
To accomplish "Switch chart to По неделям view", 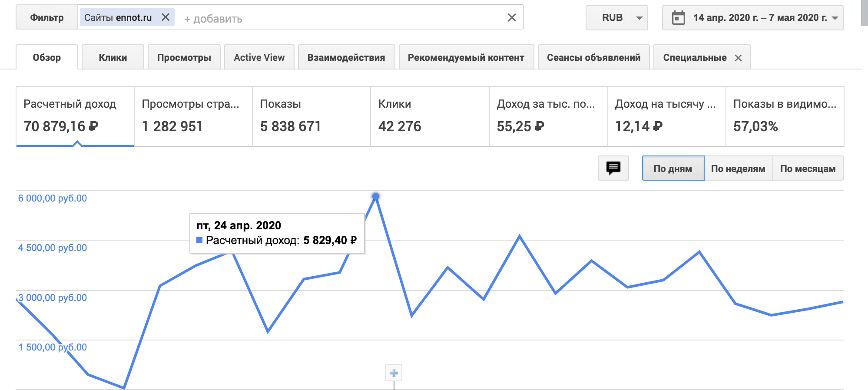I will click(x=738, y=169).
